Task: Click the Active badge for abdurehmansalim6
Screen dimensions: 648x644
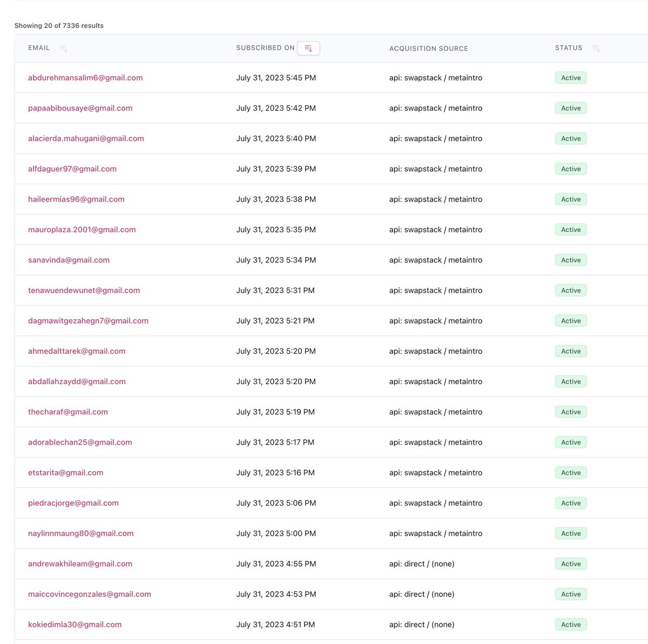Action: (x=571, y=78)
